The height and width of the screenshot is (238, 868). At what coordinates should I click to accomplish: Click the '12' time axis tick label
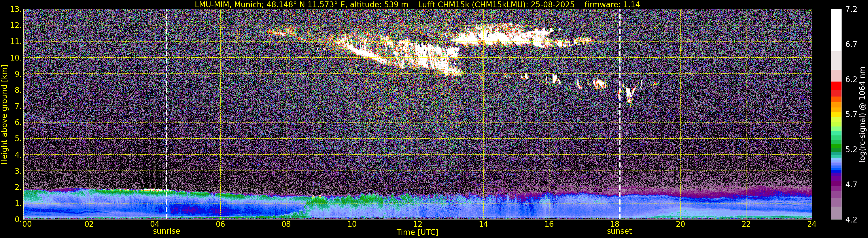coord(417,224)
